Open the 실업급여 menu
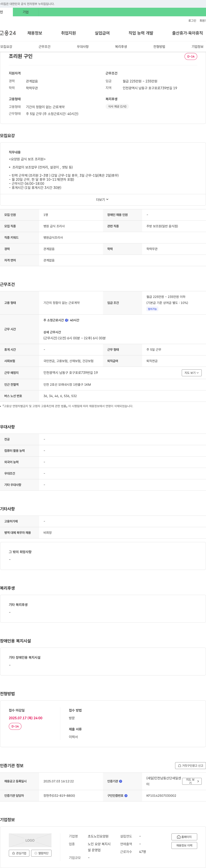 coord(102,33)
